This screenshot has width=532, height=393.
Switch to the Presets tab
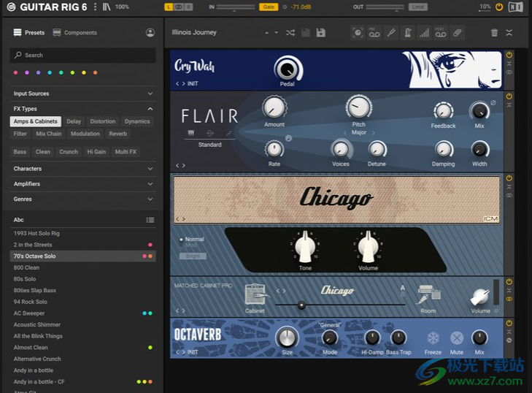29,33
